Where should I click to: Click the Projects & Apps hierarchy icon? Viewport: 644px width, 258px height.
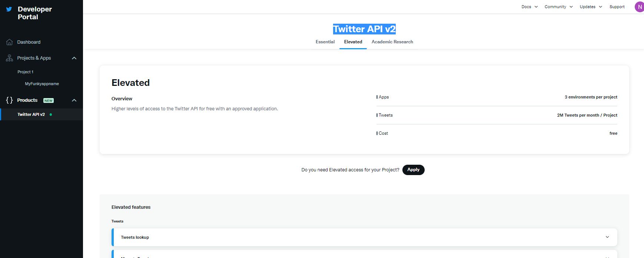(10, 58)
